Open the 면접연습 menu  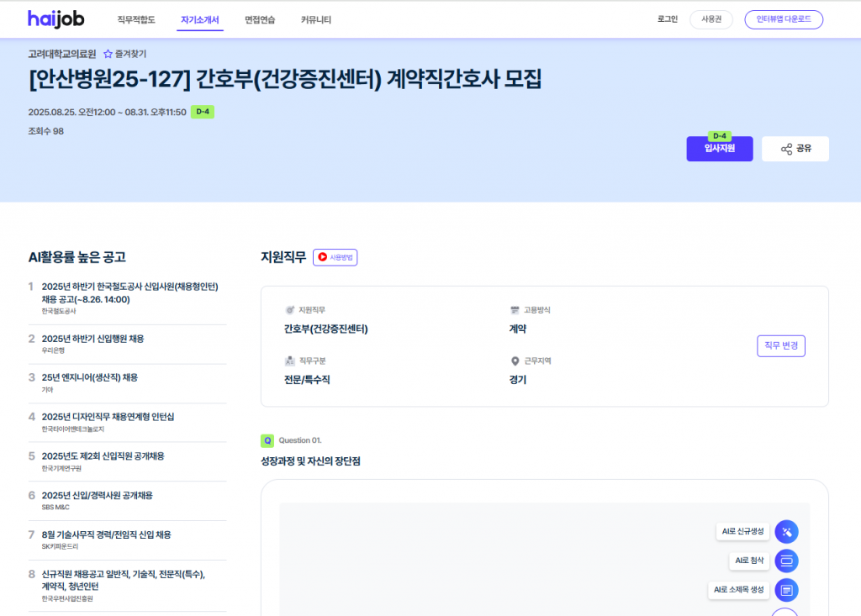[x=260, y=20]
